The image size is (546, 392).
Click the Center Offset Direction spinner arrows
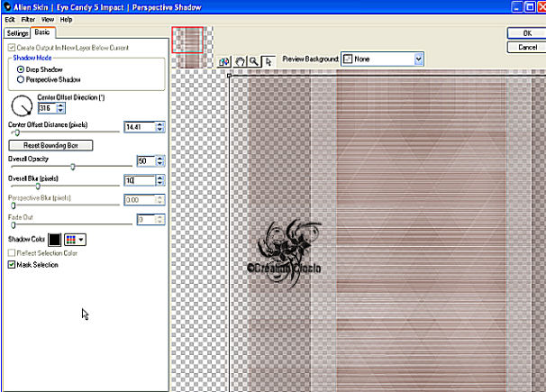pyautogui.click(x=61, y=108)
